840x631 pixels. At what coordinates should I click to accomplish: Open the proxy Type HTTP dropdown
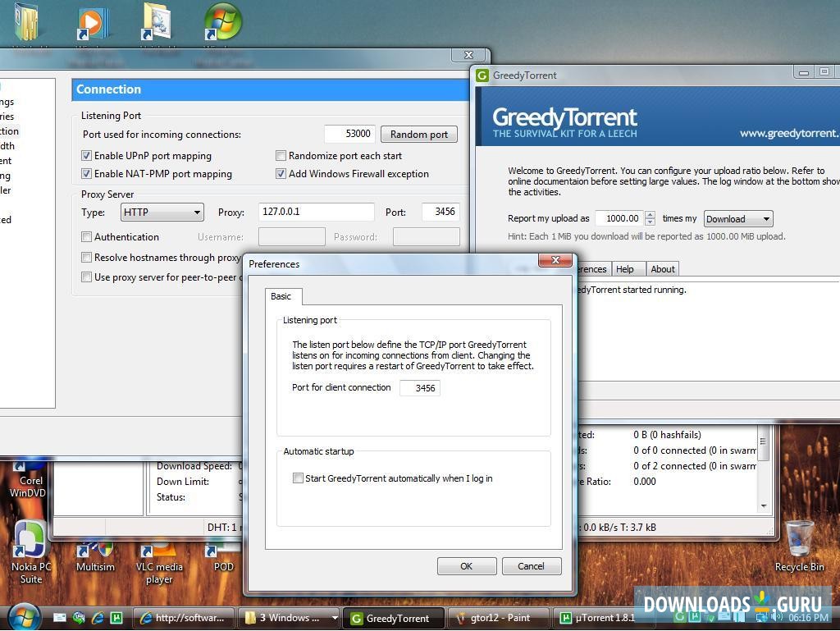click(x=162, y=213)
